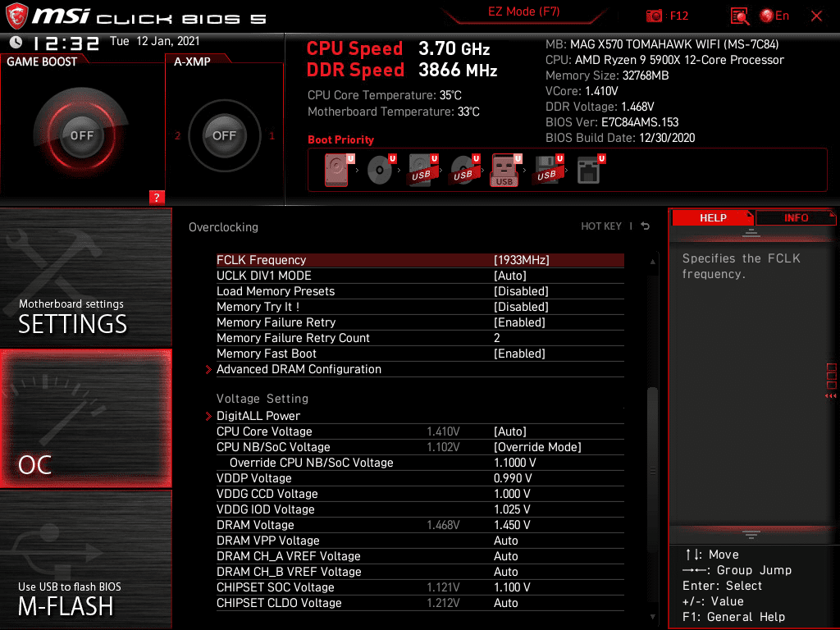Edit CHIPSET CLDO Voltage Auto value
840x630 pixels.
[x=420, y=603]
